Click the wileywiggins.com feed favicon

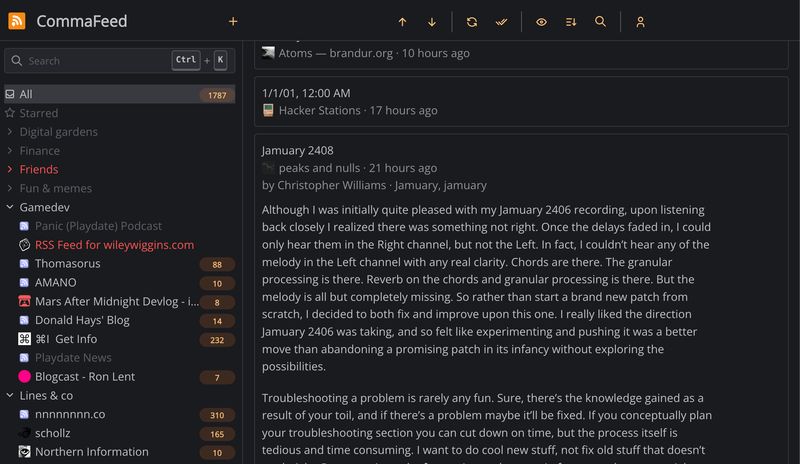[x=24, y=245]
